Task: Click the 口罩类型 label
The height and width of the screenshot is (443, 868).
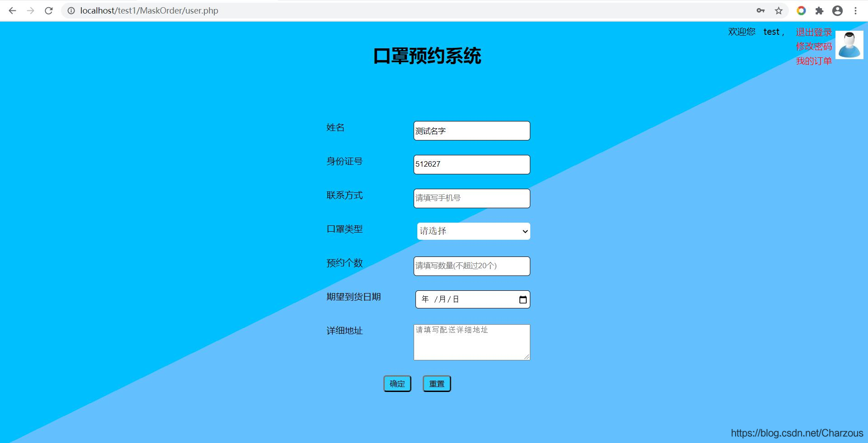Action: click(344, 229)
